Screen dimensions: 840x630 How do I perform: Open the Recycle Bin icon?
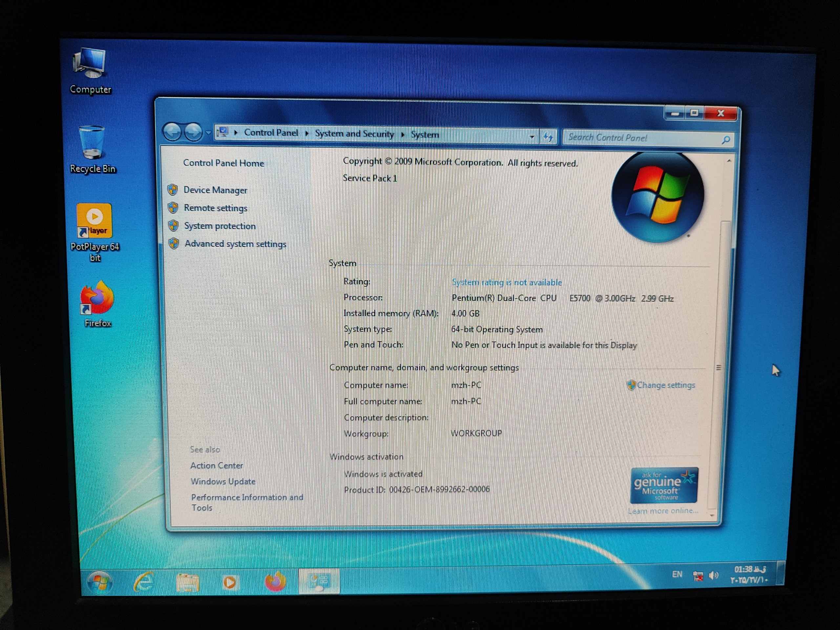92,149
